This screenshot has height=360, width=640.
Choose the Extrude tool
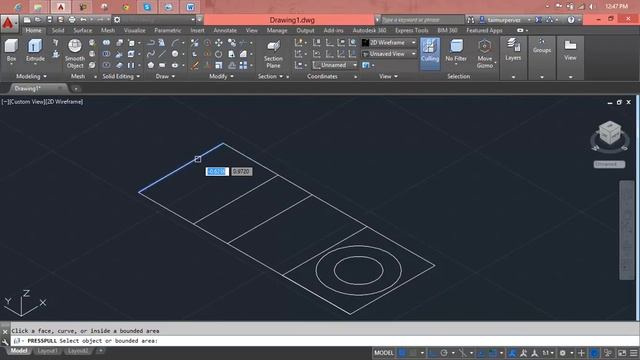pyautogui.click(x=35, y=50)
